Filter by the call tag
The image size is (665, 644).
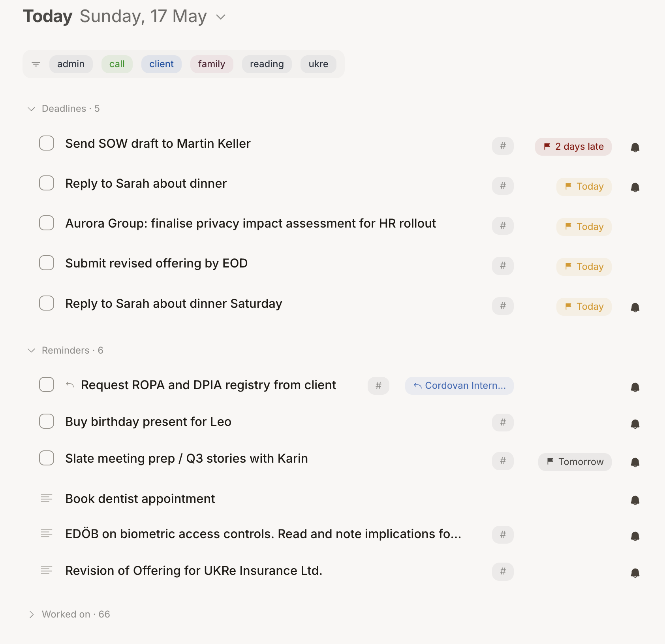(x=117, y=64)
